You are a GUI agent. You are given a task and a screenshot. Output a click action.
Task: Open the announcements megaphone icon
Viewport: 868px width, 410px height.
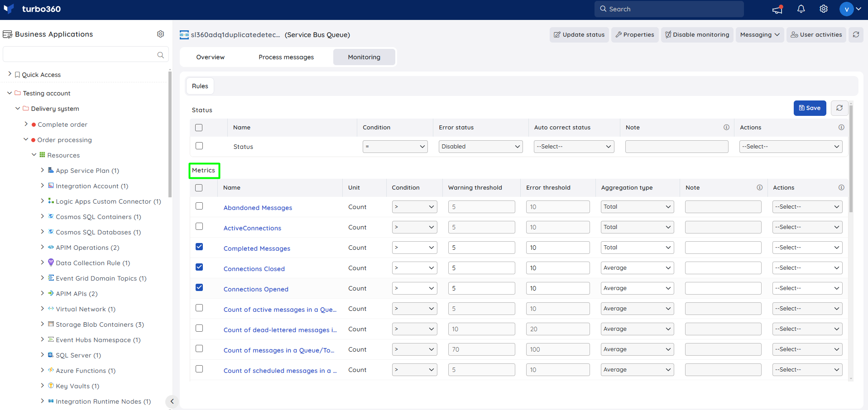[777, 9]
